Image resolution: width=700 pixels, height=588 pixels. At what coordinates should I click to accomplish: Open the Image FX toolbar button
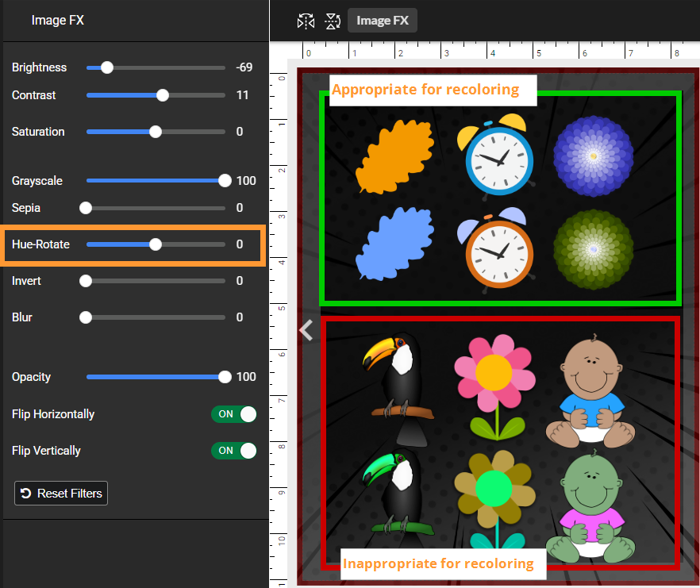tap(383, 21)
